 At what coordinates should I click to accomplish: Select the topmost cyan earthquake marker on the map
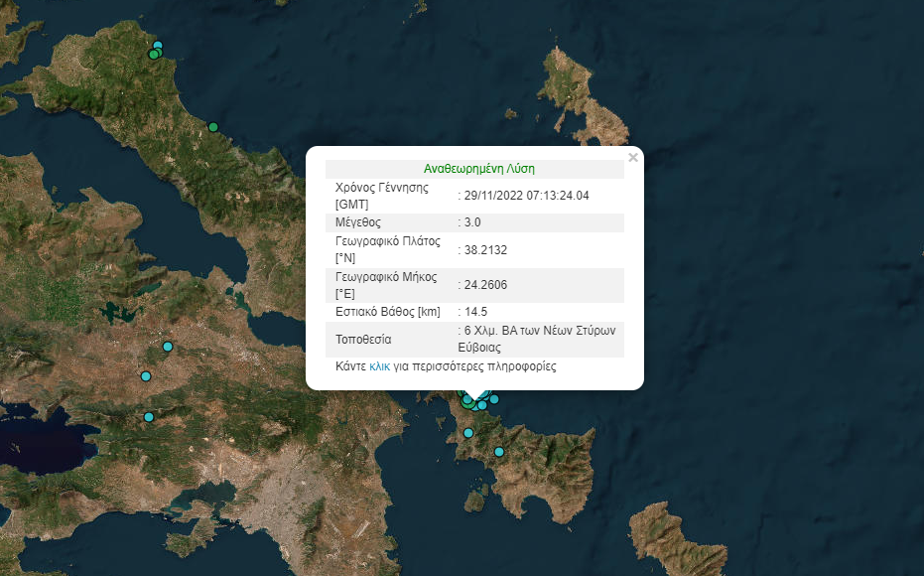[x=158, y=46]
